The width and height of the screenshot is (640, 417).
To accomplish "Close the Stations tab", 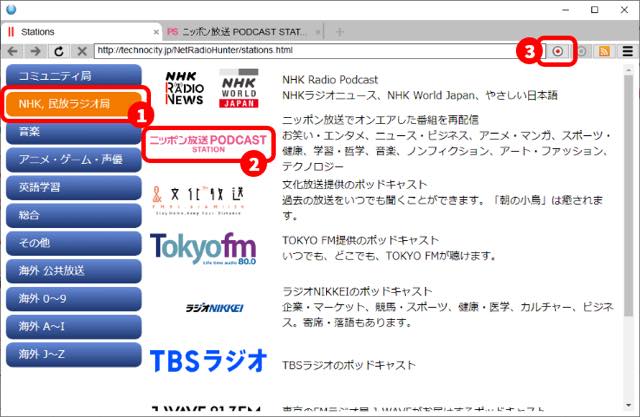I will [x=156, y=32].
